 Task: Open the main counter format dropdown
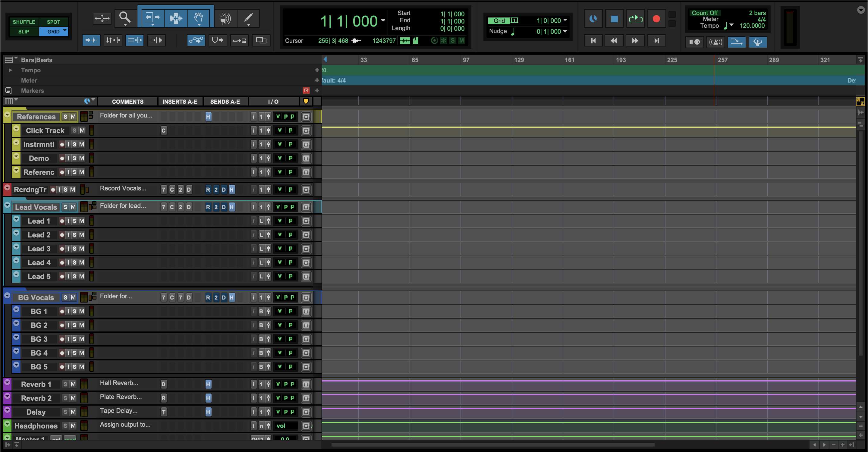[383, 20]
